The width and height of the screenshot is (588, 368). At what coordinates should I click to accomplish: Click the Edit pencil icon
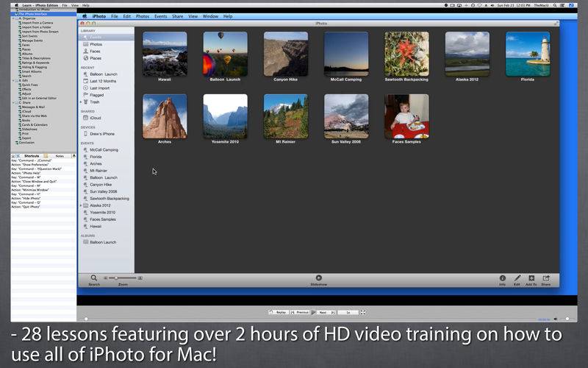tap(517, 278)
